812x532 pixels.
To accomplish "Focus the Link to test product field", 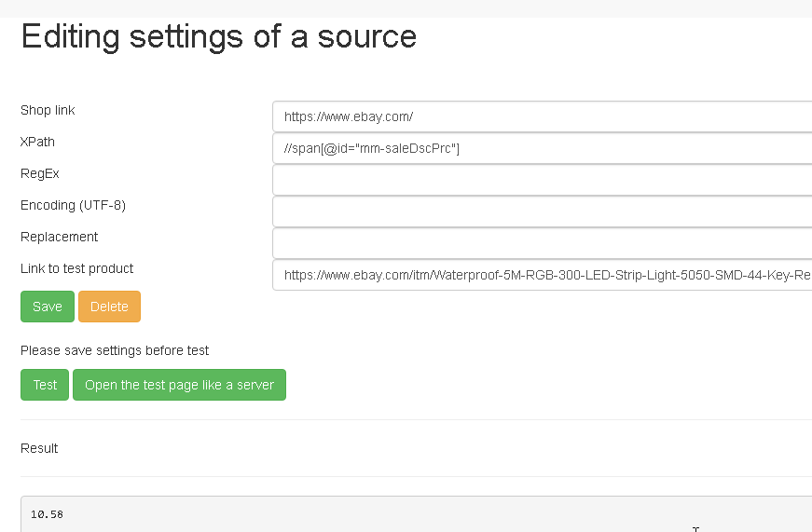I will [543, 275].
